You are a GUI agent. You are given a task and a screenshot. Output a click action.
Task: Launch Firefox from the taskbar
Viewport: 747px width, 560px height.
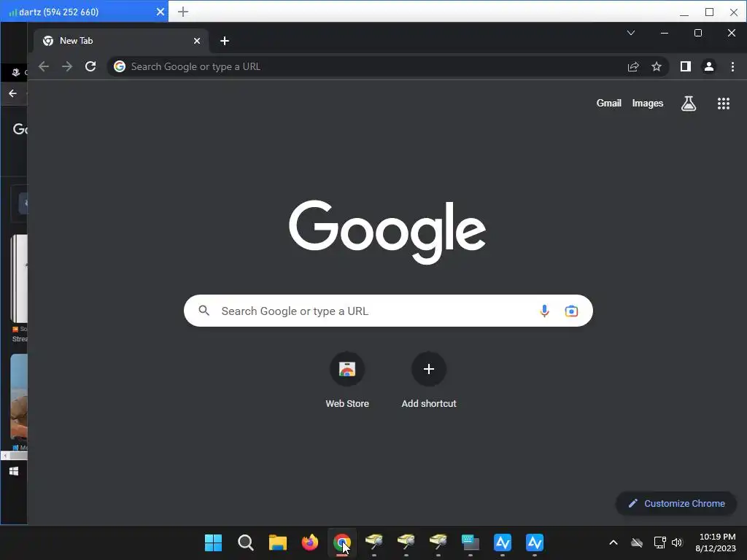tap(309, 542)
